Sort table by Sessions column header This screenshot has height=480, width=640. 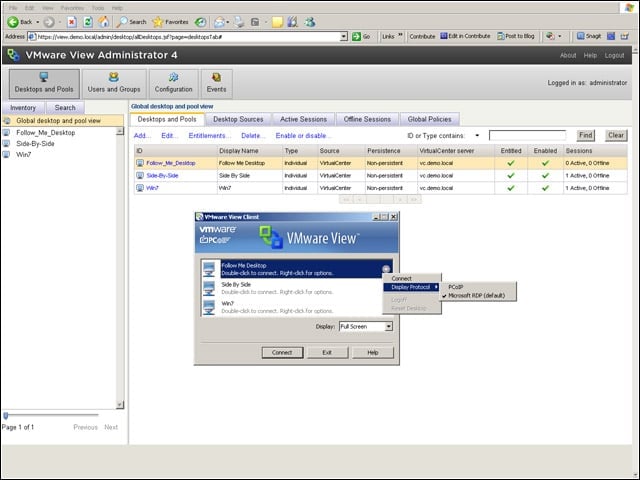coord(595,151)
